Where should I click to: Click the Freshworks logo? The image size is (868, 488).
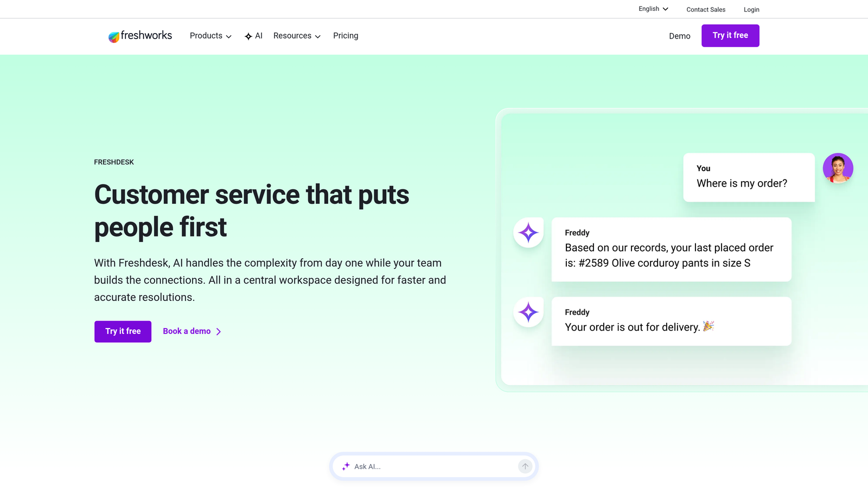coord(140,36)
